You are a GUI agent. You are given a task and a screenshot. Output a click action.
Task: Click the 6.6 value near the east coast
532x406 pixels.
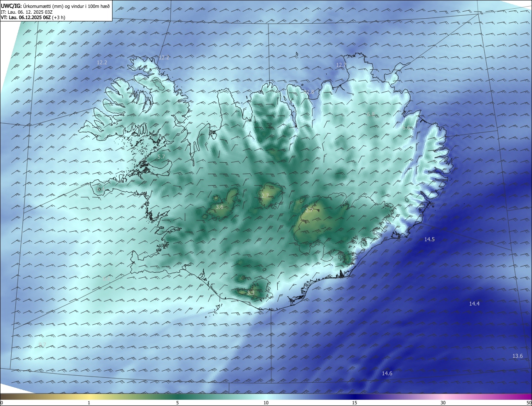pyautogui.click(x=406, y=128)
